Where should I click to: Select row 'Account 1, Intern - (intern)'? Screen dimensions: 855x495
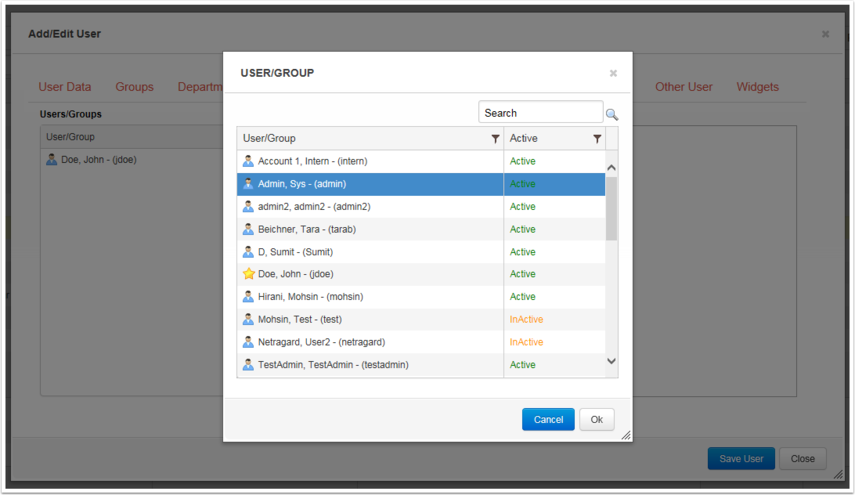coord(421,161)
